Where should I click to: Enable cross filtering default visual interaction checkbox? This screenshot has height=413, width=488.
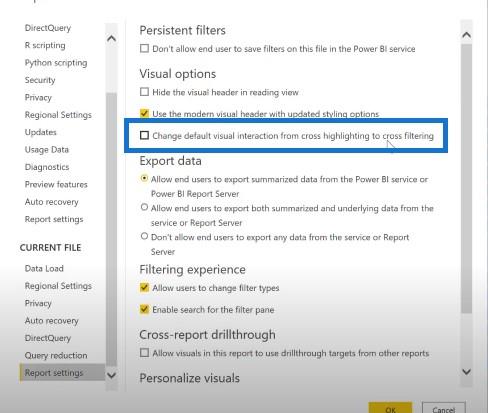(144, 135)
